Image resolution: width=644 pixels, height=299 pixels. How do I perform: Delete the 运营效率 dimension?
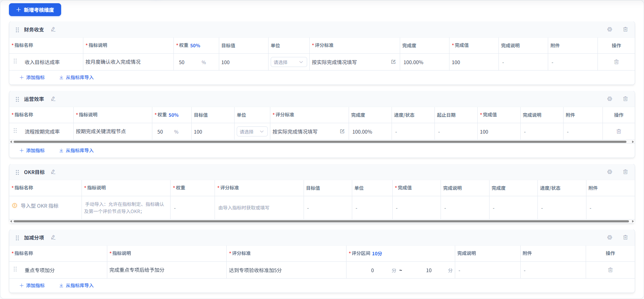(625, 99)
